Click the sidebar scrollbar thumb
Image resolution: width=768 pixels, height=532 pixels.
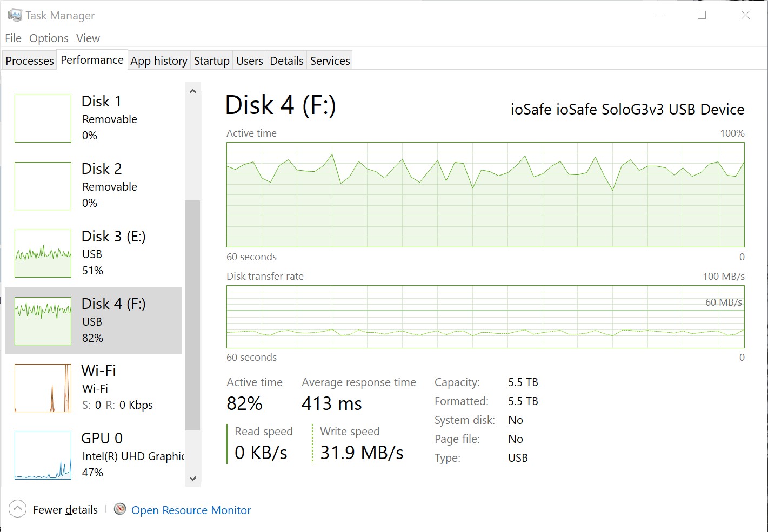pos(192,315)
